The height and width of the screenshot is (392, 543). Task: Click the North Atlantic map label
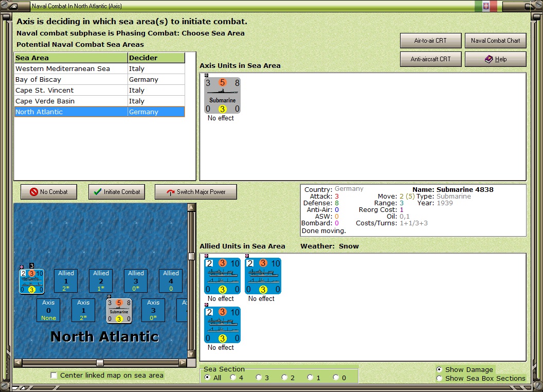[104, 336]
